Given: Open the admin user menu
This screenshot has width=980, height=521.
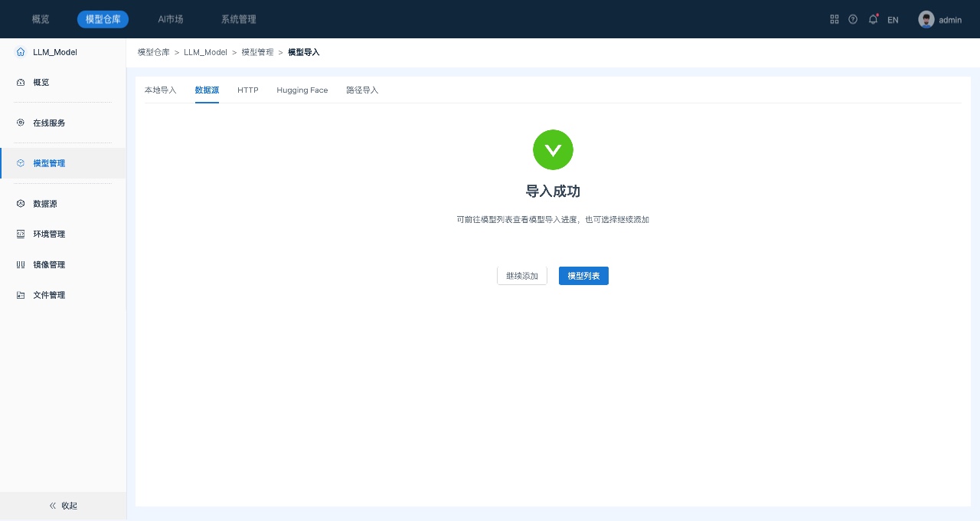Looking at the screenshot, I should pos(940,20).
